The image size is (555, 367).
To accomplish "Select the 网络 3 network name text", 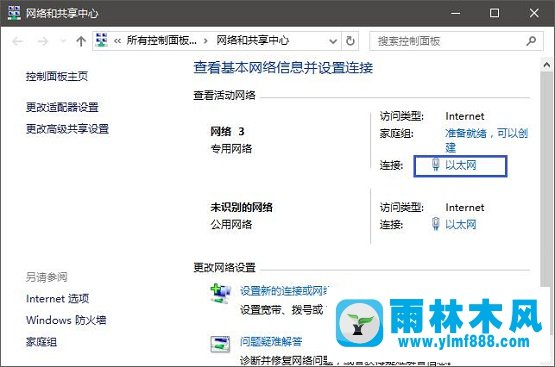I will click(227, 132).
